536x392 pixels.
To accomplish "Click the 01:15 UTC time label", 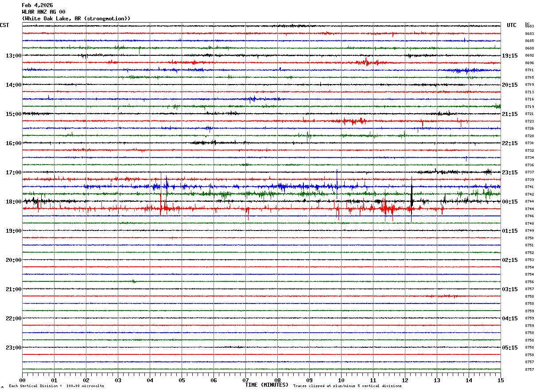I will (x=510, y=231).
